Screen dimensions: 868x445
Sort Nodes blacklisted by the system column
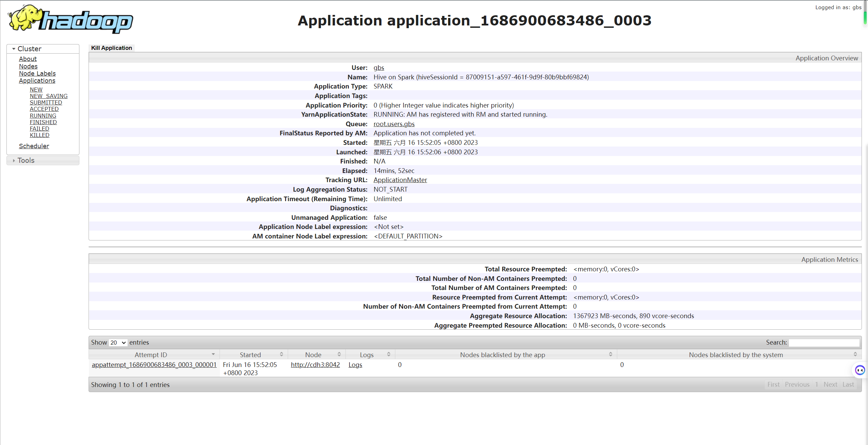(855, 354)
